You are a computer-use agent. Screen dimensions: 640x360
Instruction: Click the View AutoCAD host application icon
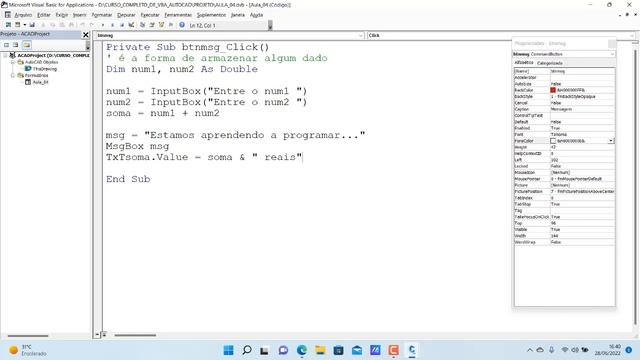click(x=8, y=25)
